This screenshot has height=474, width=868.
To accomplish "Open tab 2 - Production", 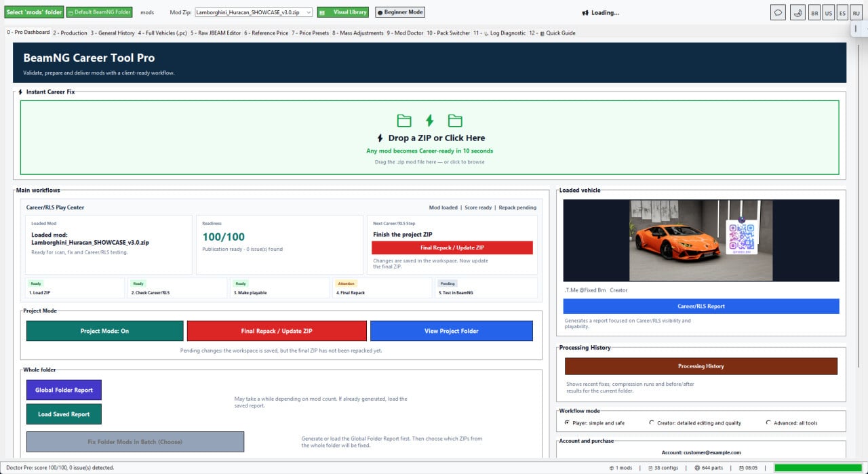I will click(x=71, y=33).
